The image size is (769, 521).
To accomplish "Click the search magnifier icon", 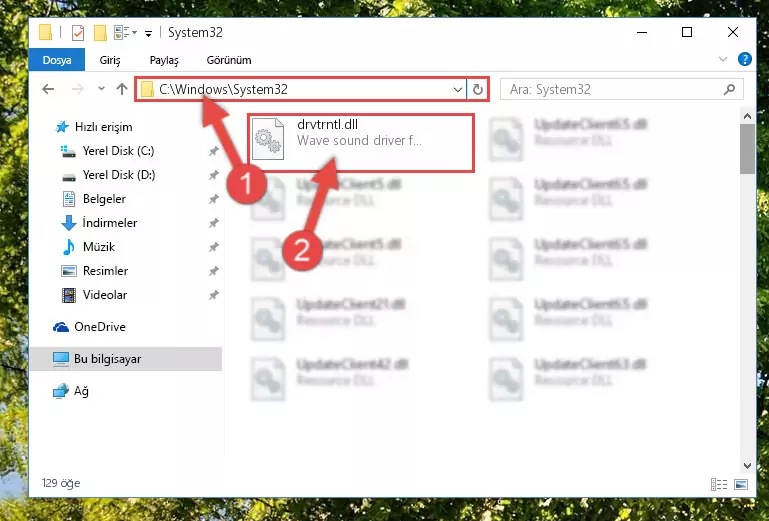I will (x=729, y=89).
